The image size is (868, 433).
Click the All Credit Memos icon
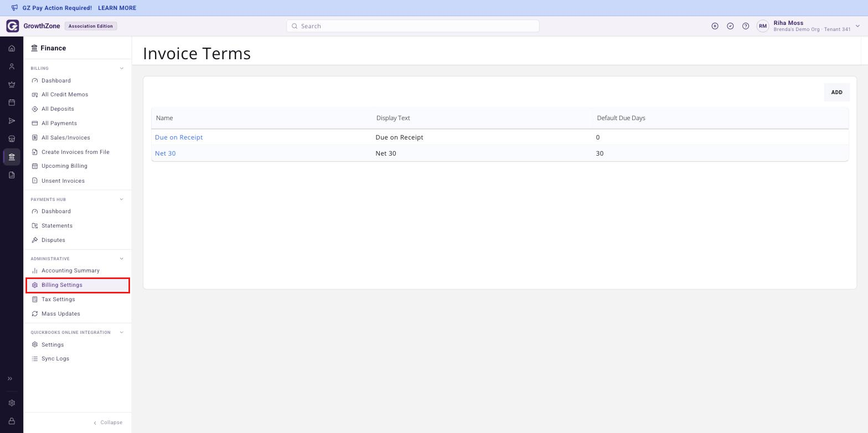coord(35,95)
